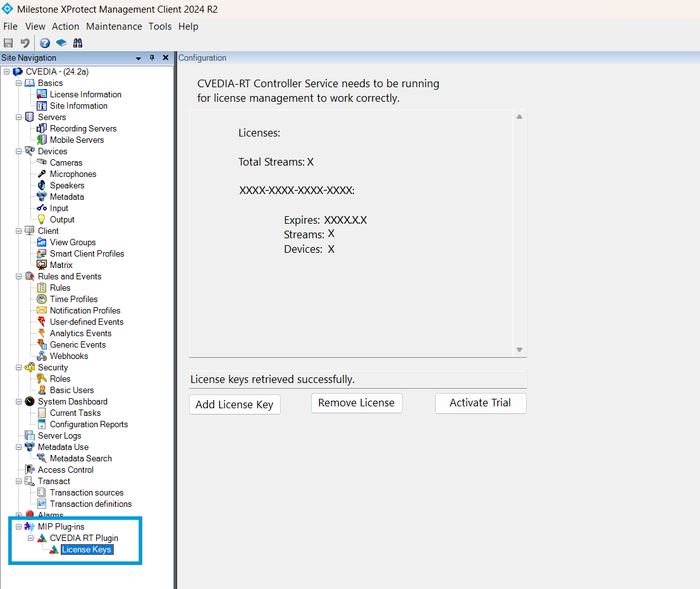Collapse the Basics tree node
This screenshot has height=589, width=700.
point(18,83)
